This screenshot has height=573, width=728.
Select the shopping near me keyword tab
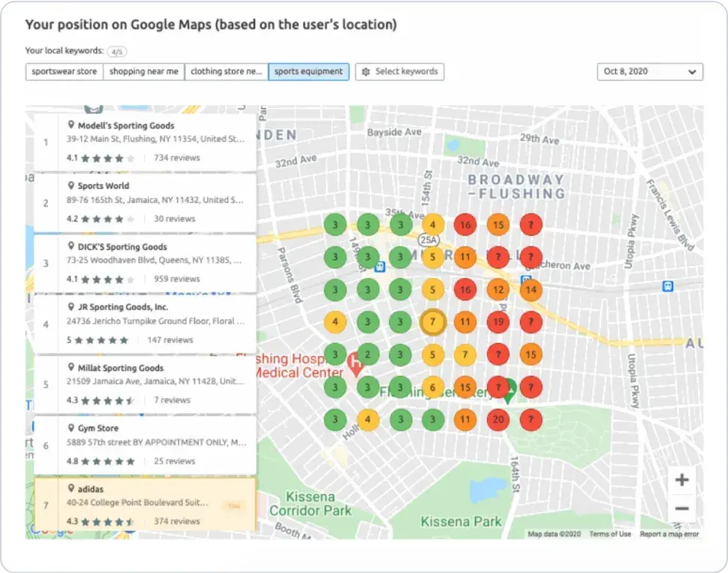143,71
